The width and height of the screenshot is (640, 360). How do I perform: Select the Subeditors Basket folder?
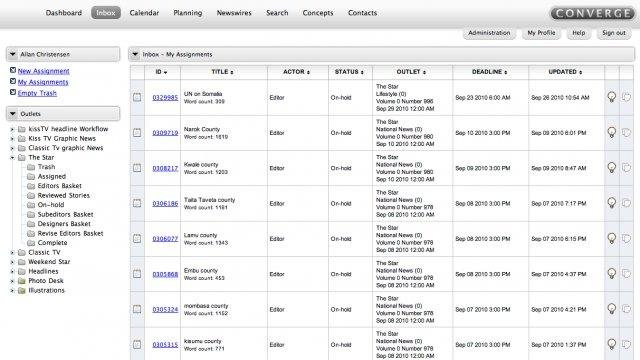pos(65,214)
